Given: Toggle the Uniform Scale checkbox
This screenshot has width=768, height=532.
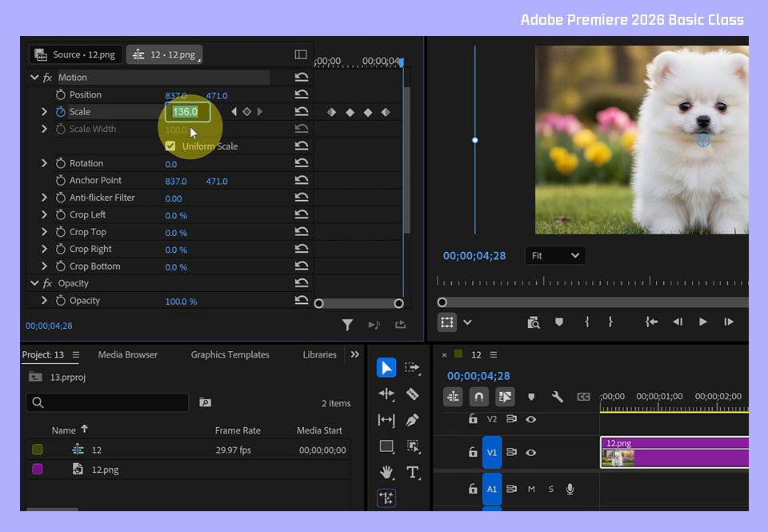Looking at the screenshot, I should point(170,146).
